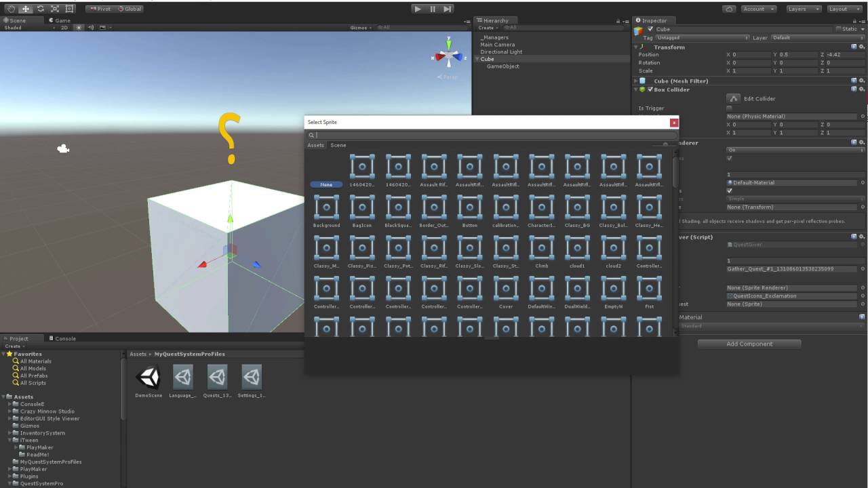This screenshot has width=868, height=488.
Task: Select the Move tool in the toolbar
Action: pyautogui.click(x=25, y=9)
